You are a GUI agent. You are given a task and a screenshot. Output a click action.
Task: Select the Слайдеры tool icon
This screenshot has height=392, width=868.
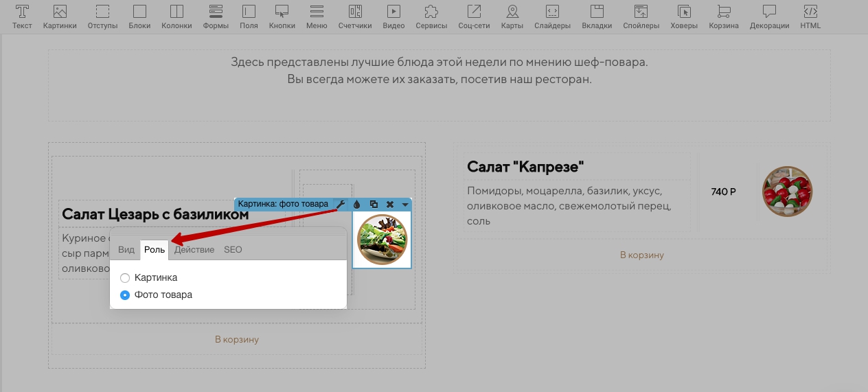(x=552, y=16)
